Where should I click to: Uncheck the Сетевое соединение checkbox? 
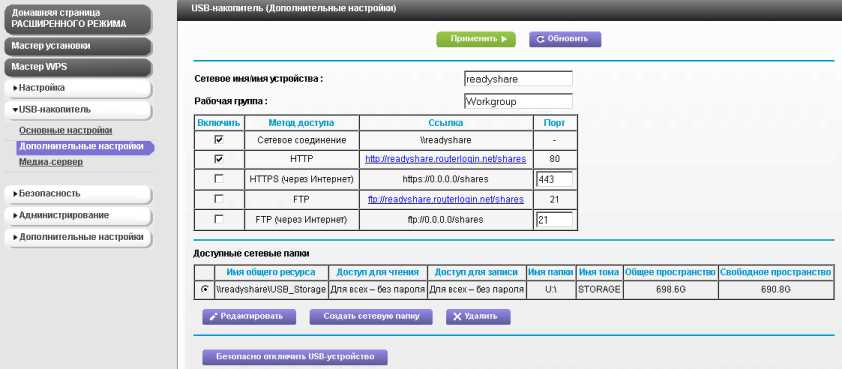tap(219, 140)
